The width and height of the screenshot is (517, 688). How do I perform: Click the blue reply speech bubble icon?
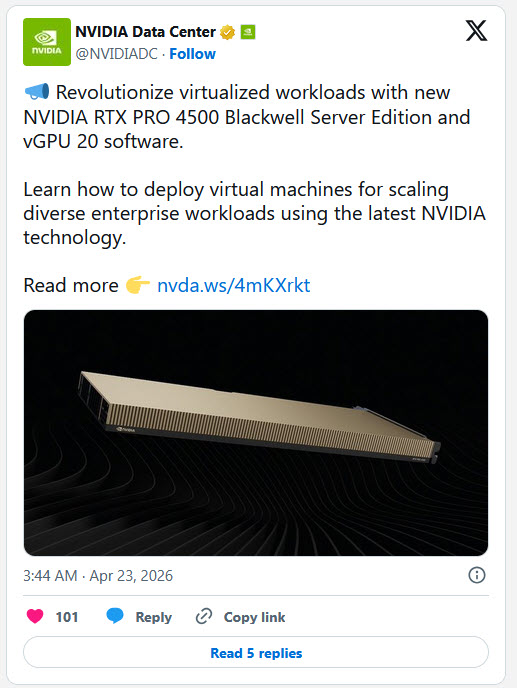[x=115, y=616]
